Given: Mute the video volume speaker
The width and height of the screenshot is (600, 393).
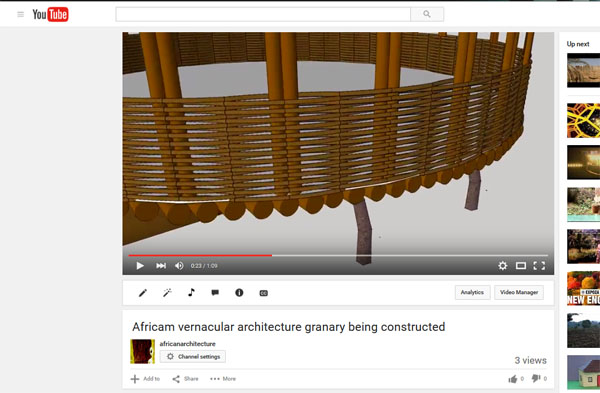Looking at the screenshot, I should click(179, 266).
